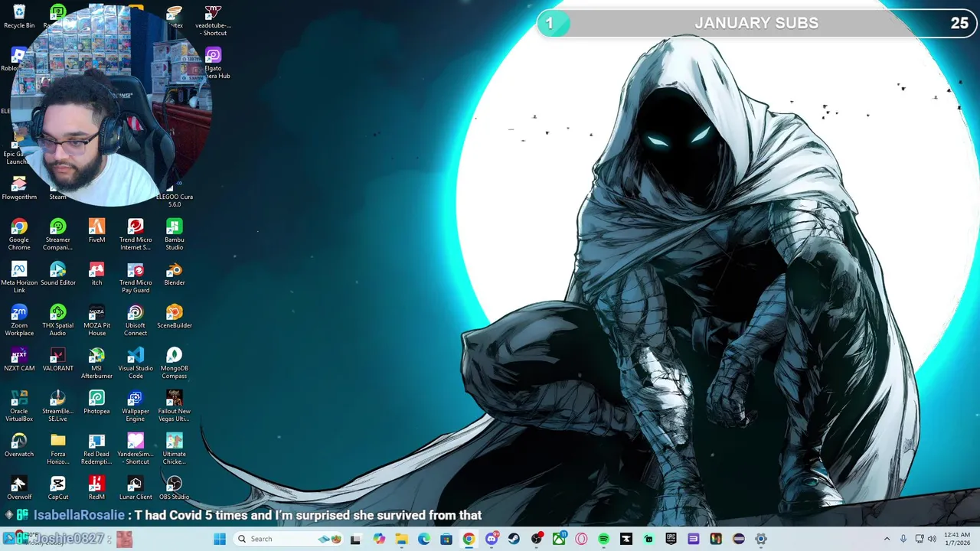
Task: Launch Lunar Client desktop icon
Action: click(x=136, y=487)
